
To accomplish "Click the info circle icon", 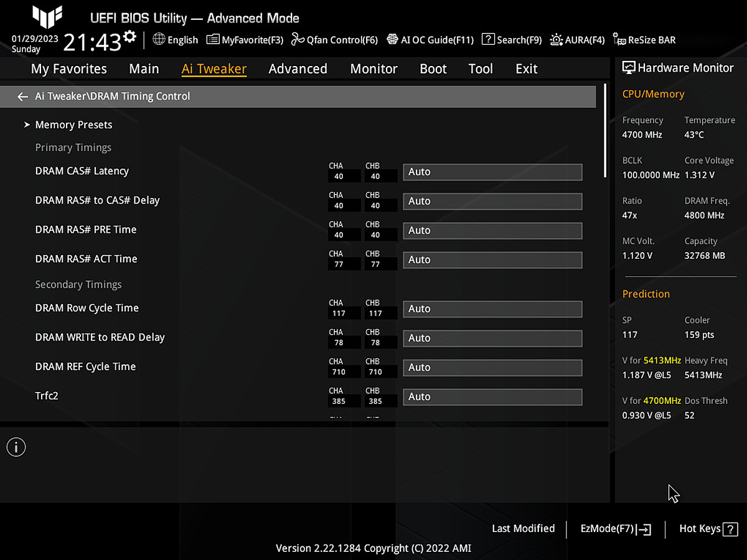I will coord(16,447).
